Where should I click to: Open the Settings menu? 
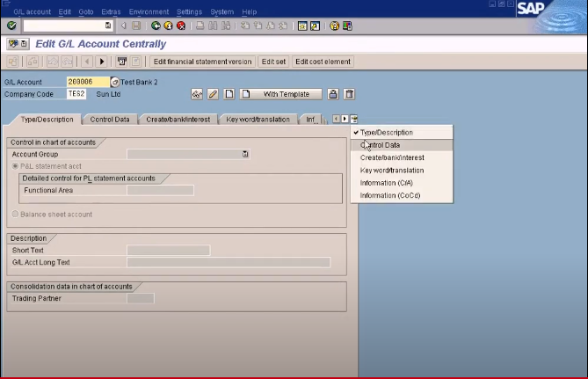[189, 11]
